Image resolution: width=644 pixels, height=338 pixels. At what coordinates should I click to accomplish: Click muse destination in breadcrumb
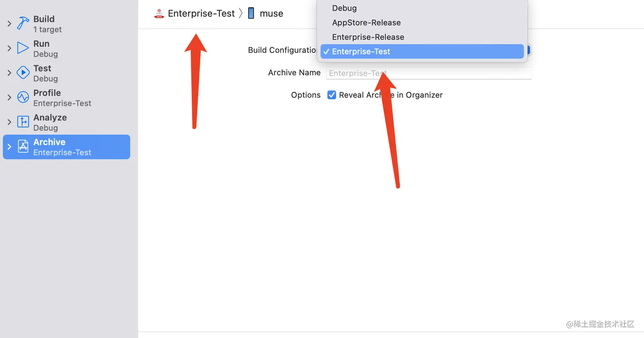271,13
